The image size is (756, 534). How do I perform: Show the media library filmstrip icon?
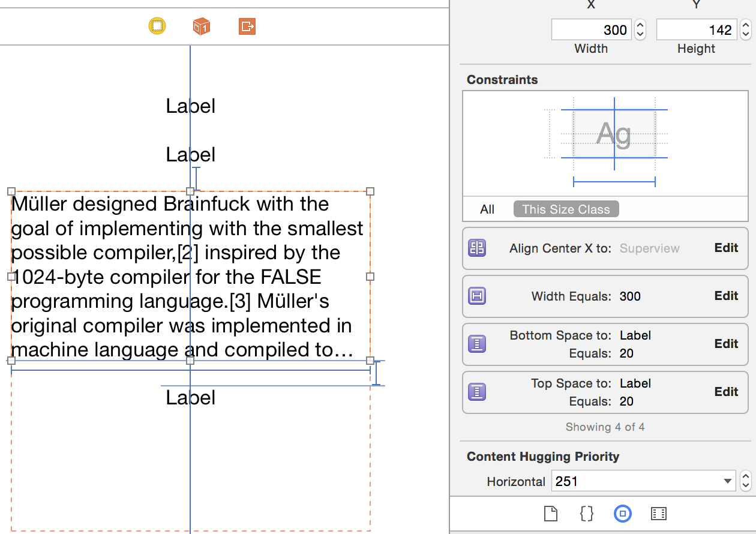pyautogui.click(x=658, y=514)
